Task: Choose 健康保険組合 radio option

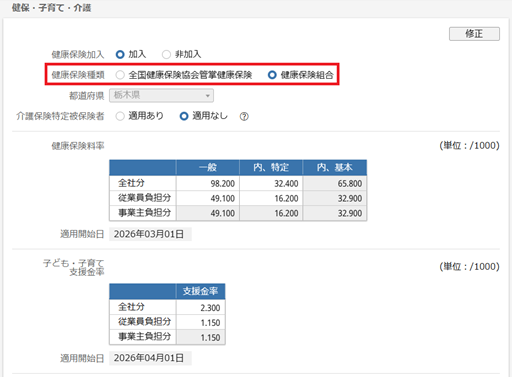Action: point(272,75)
